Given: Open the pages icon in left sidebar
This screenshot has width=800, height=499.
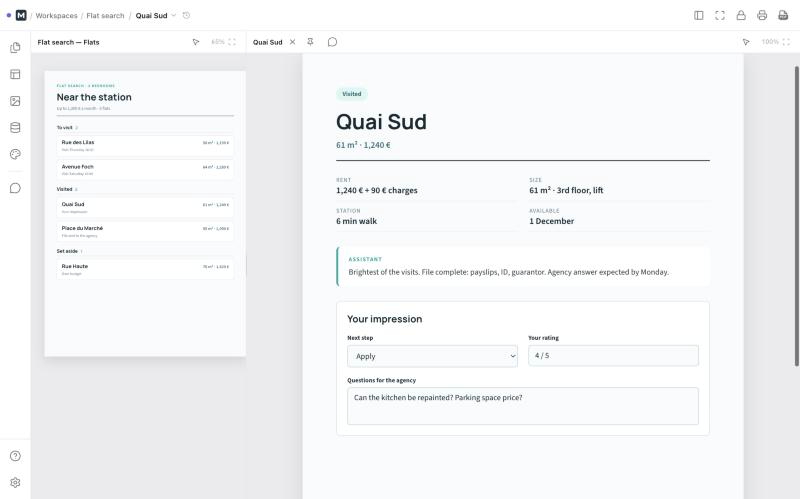Looking at the screenshot, I should (x=15, y=47).
